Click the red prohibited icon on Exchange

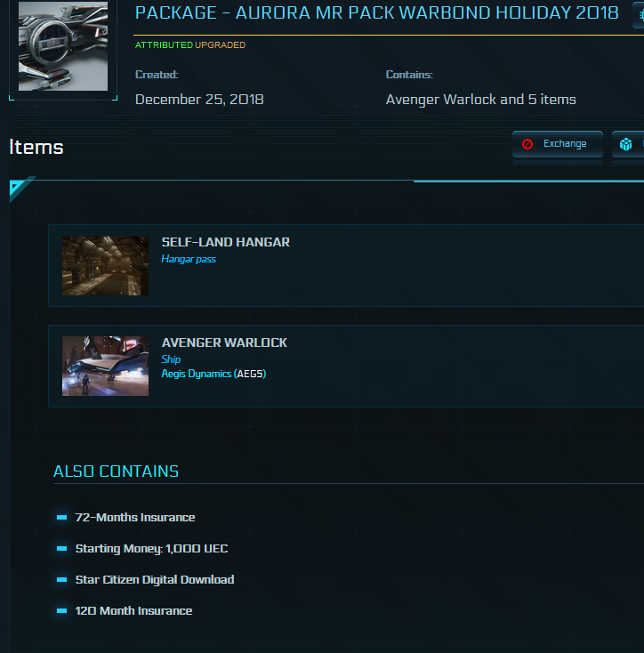click(527, 144)
